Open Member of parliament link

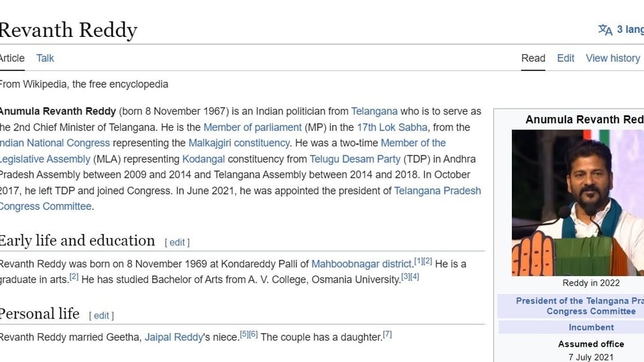coord(253,127)
